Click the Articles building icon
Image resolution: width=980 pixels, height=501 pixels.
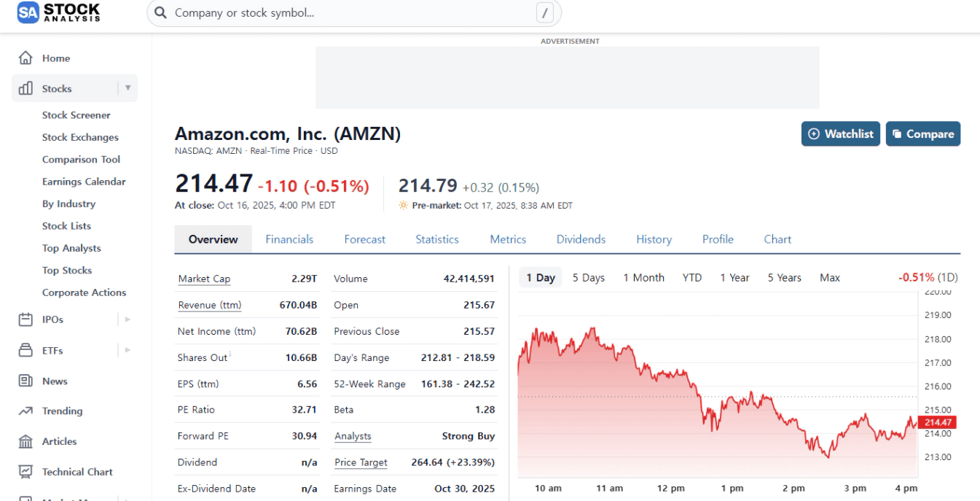click(x=26, y=442)
